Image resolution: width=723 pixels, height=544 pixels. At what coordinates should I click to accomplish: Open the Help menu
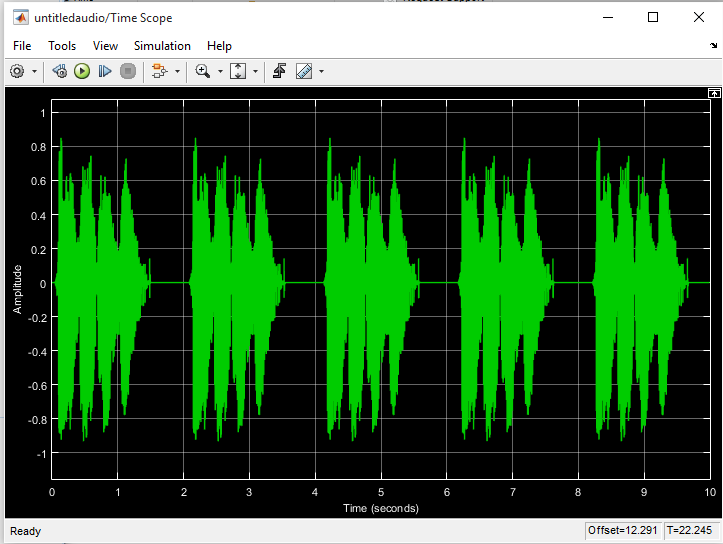coord(219,46)
